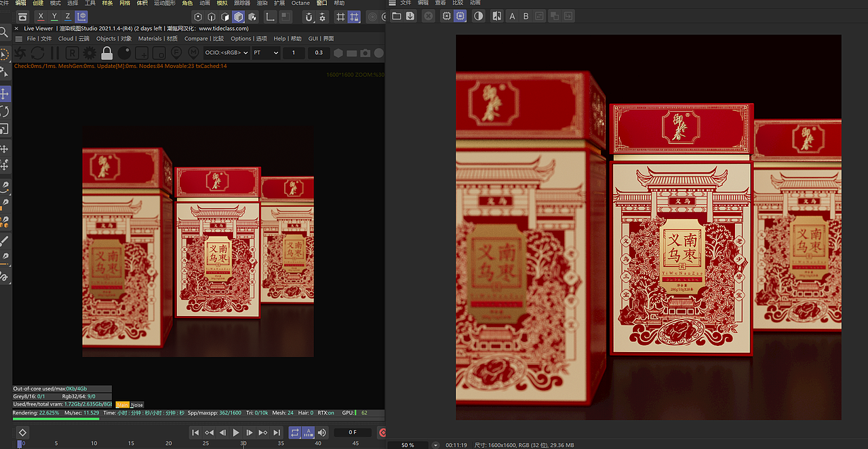Image resolution: width=868 pixels, height=449 pixels.
Task: Toggle Y axis lock
Action: pos(54,16)
